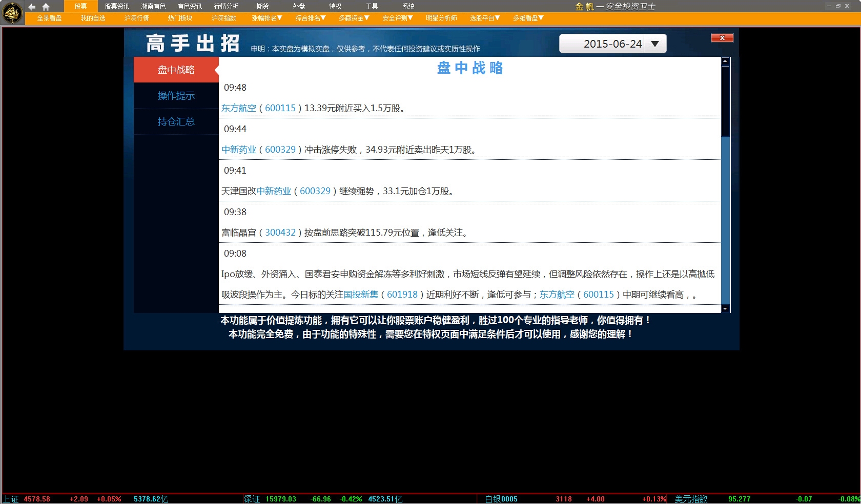Click the scrollbar down arrow in strategy list
The image size is (861, 504).
(725, 309)
